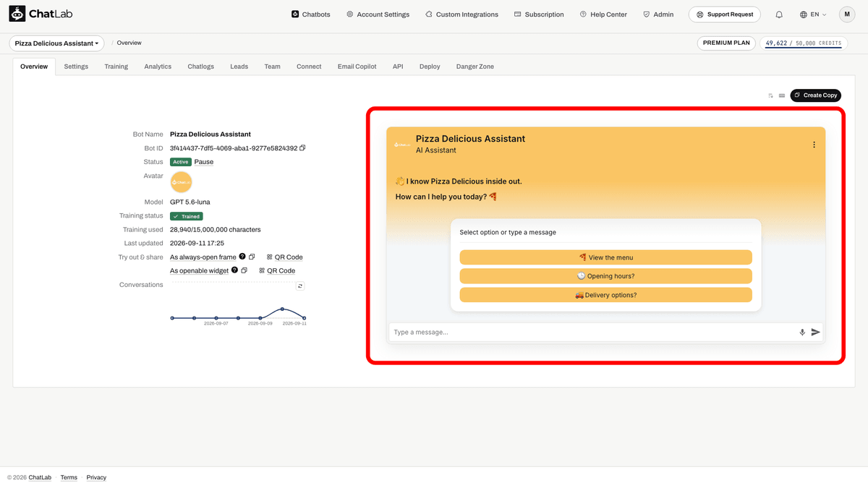Switch to the Settings tab
Screen dimensions: 868x488
pos(76,67)
